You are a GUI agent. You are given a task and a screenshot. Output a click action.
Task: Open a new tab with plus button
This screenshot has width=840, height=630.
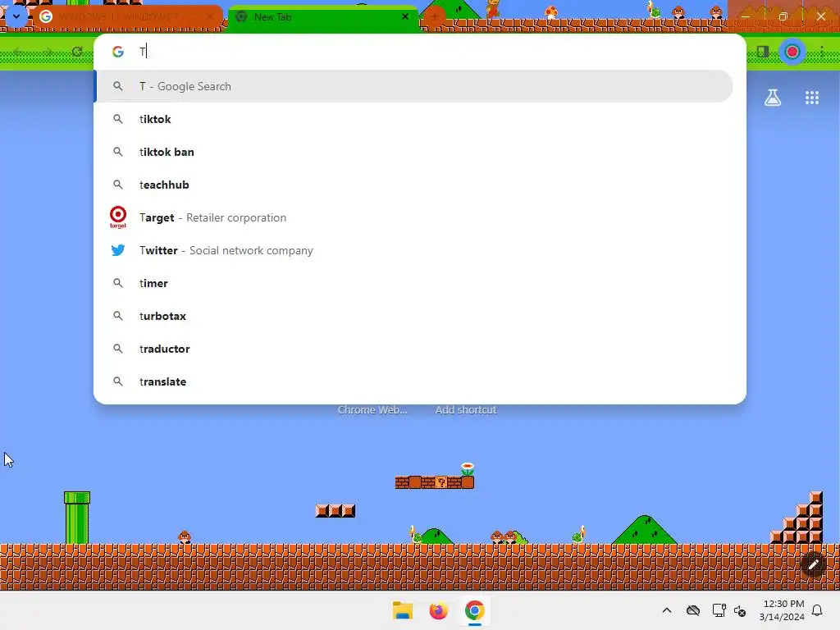point(434,17)
